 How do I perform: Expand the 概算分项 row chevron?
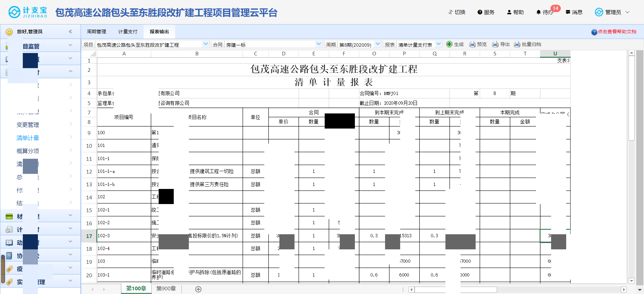[x=71, y=150]
